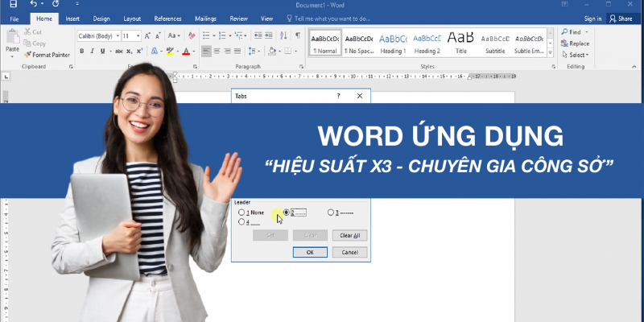
Task: Click the Clear All Formatting eraser icon
Action: pyautogui.click(x=191, y=36)
